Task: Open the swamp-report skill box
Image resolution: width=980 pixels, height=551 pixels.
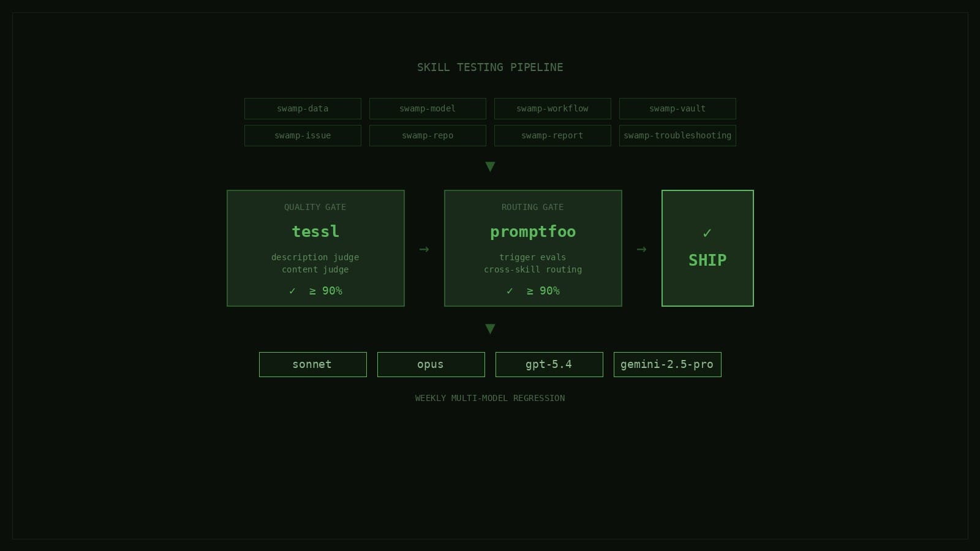Action: (552, 135)
